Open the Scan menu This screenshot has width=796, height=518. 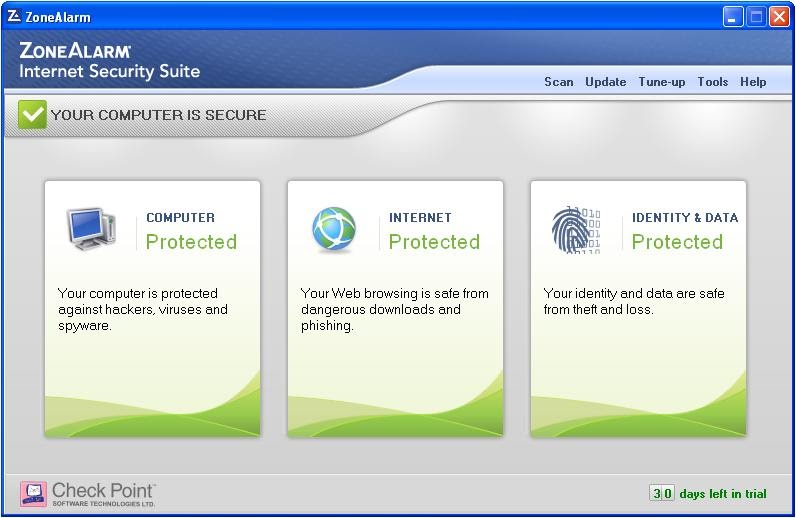(558, 82)
